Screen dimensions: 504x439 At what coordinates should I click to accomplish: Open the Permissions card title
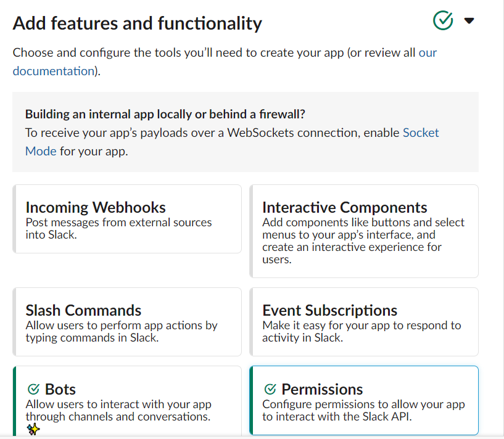coord(322,390)
